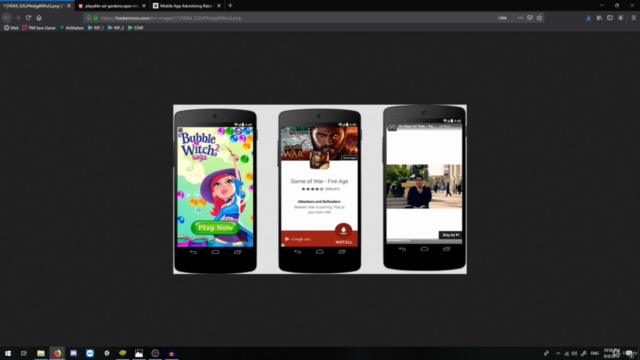Open the volume control in system tray
Viewport: 640px width, 360px height.
coord(574,353)
